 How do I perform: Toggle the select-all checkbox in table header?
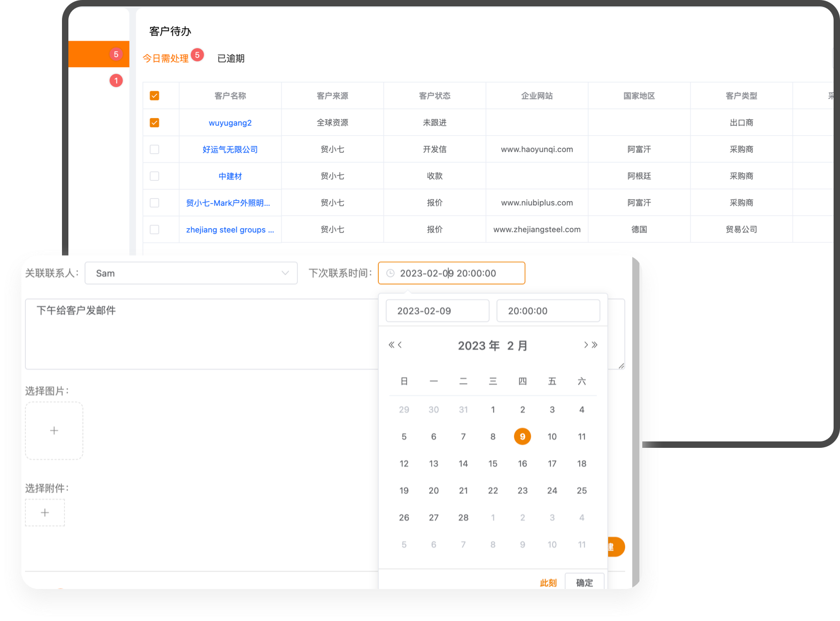click(x=154, y=96)
